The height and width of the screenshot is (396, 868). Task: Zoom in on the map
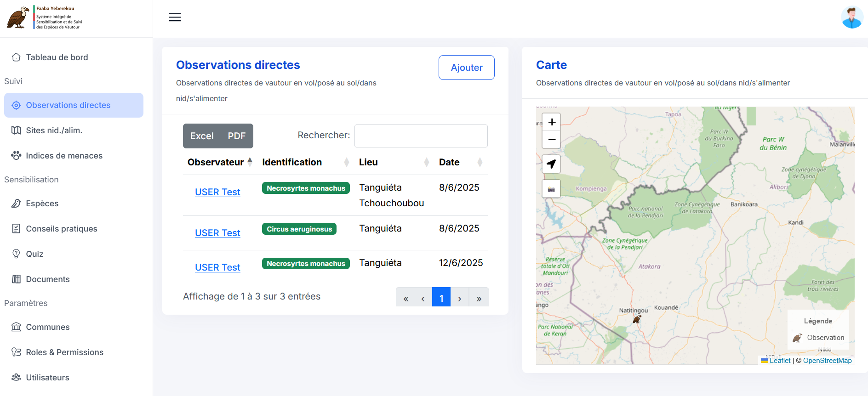pyautogui.click(x=552, y=122)
